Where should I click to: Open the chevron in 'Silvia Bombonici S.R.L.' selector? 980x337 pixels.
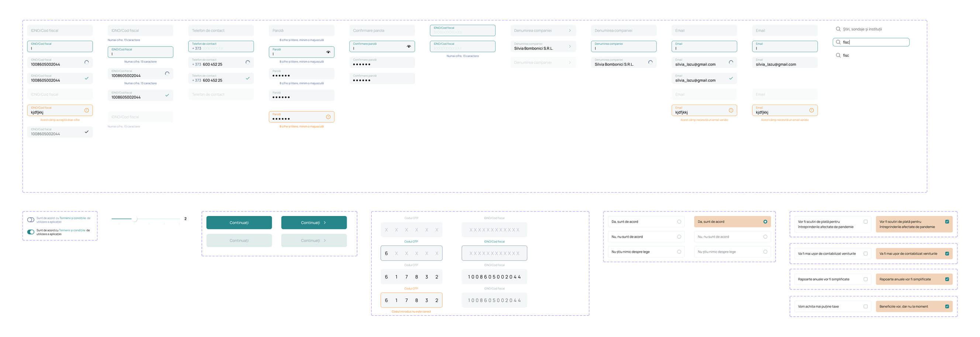pos(569,47)
